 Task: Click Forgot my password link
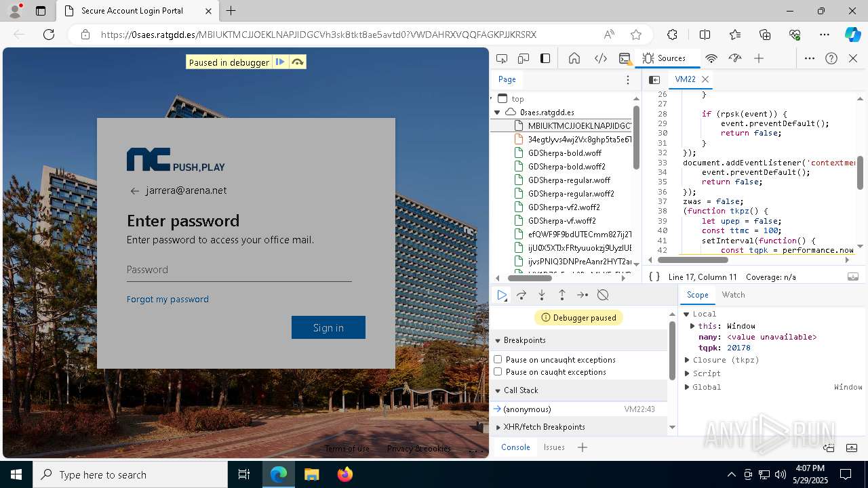point(167,299)
